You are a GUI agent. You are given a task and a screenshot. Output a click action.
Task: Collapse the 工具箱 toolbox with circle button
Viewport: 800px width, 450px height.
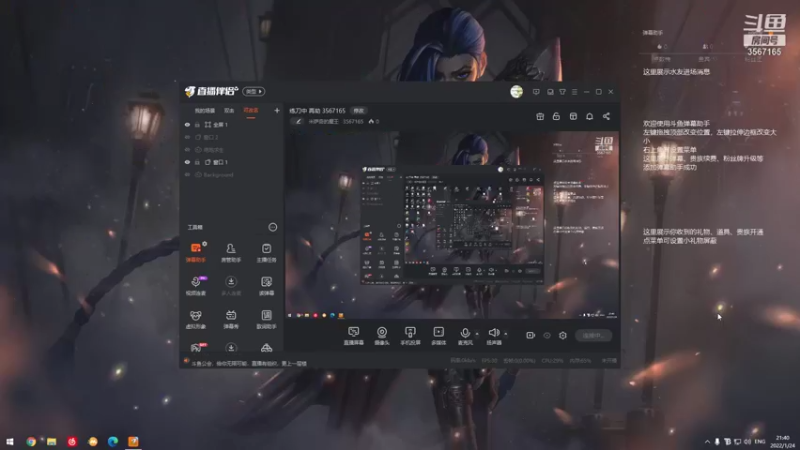[273, 227]
